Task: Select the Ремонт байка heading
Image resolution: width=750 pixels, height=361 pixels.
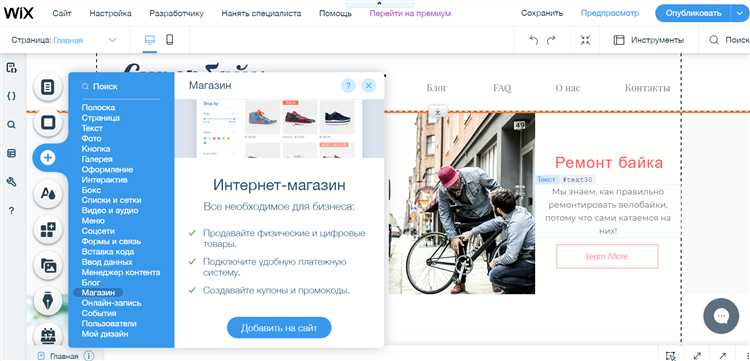Action: point(609,163)
